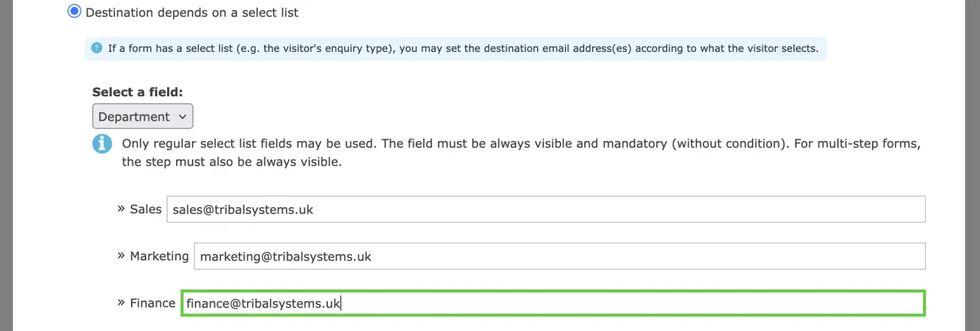Click the blue info icon beside field note
Image resolution: width=980 pixels, height=331 pixels.
[x=102, y=144]
